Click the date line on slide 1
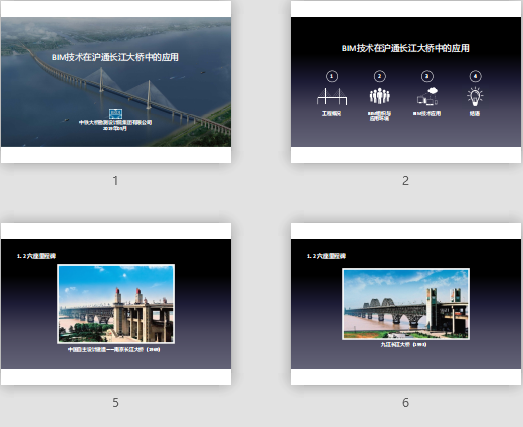This screenshot has height=427, width=523. [x=115, y=128]
